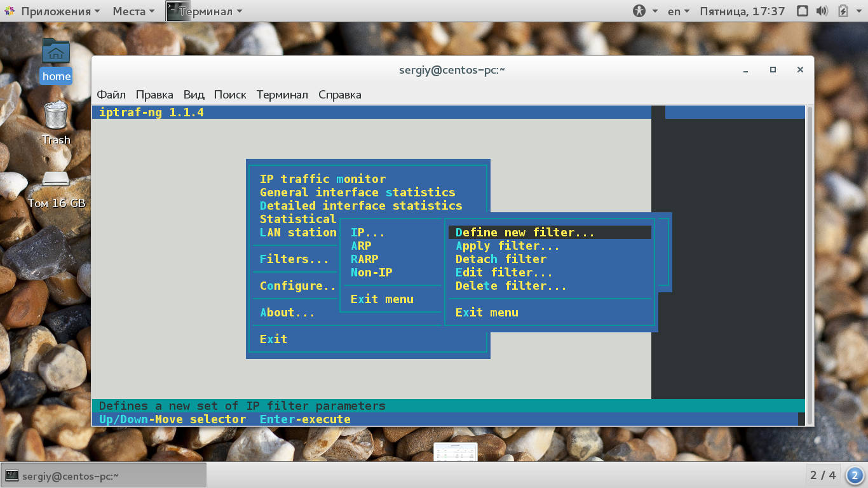Select General interface statistics
This screenshot has width=868, height=488.
(x=358, y=193)
